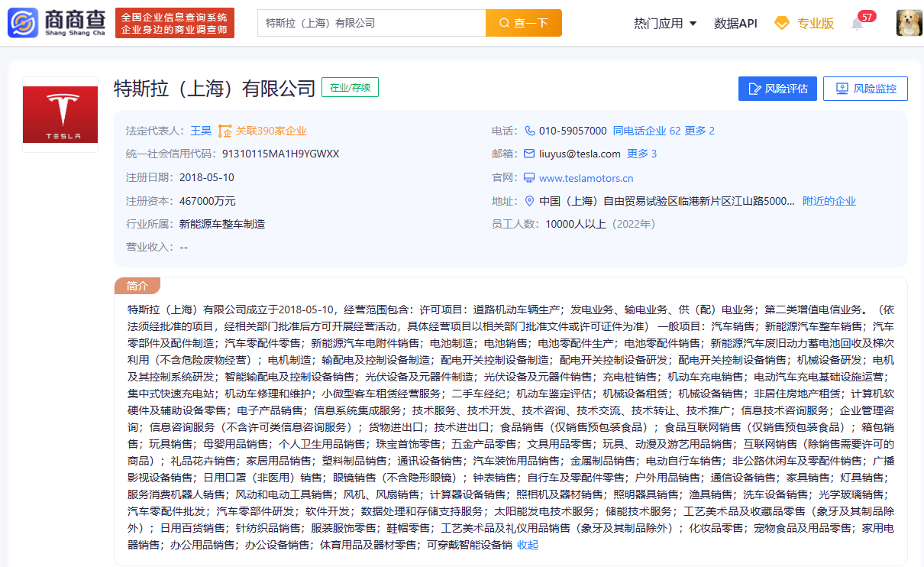Click the 风险监控 button
Viewport: 924px width, 567px height.
(865, 89)
